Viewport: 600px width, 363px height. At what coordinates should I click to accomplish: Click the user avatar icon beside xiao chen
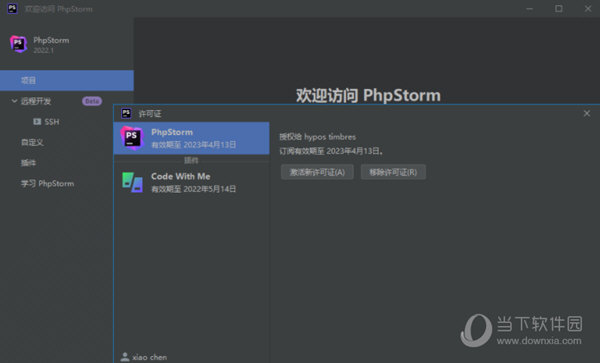tap(125, 357)
